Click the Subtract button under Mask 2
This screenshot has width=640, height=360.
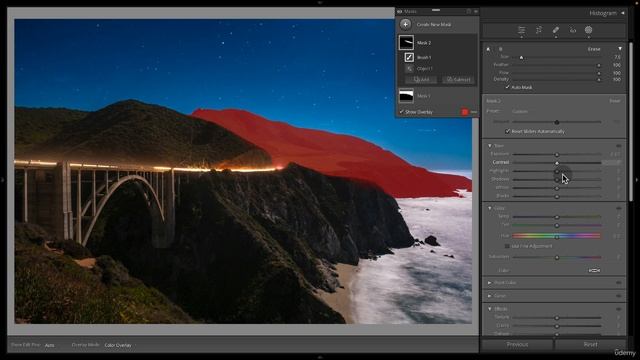pyautogui.click(x=458, y=80)
